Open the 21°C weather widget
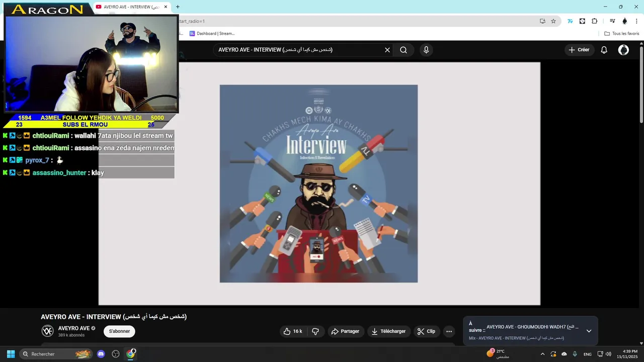The image size is (644, 362). click(x=498, y=354)
